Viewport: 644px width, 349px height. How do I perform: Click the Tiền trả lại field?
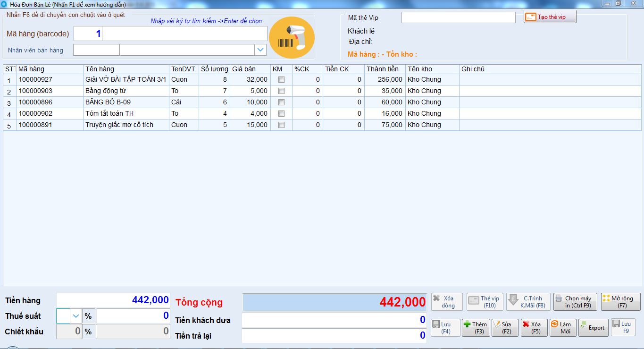tap(334, 335)
